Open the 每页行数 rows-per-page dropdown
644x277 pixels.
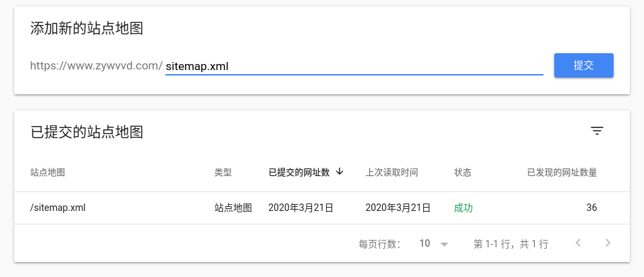click(x=434, y=244)
